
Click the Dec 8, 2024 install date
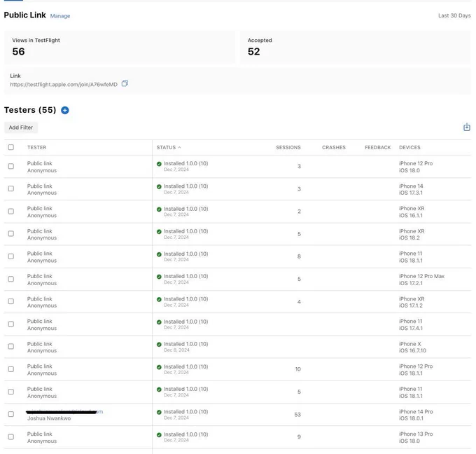click(176, 350)
